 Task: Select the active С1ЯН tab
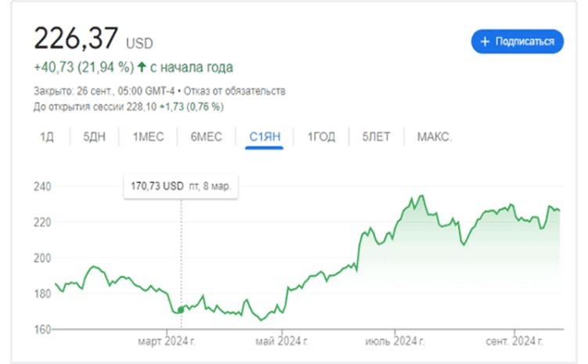click(265, 137)
